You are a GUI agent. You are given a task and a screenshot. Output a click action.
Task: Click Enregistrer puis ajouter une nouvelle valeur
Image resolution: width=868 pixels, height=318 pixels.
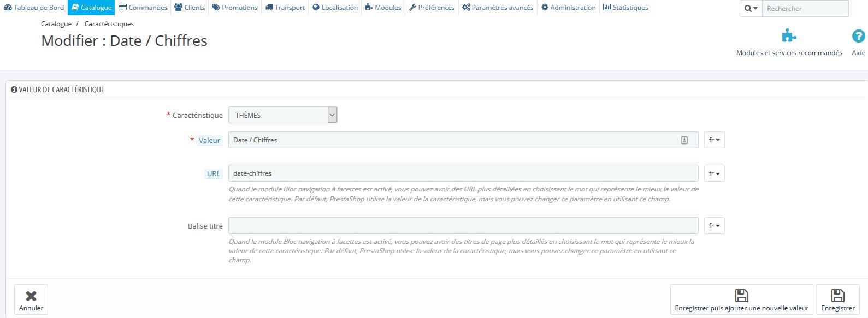coord(741,299)
